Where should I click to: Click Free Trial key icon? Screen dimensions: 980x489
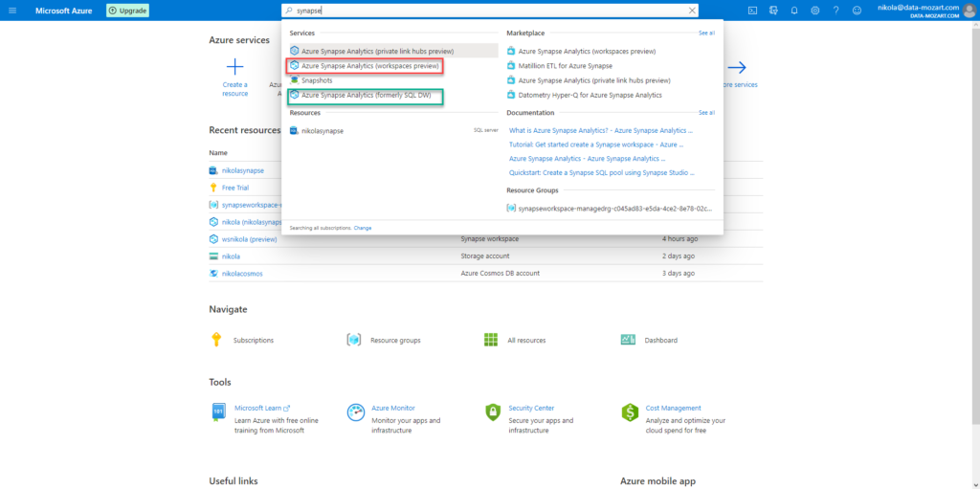(x=213, y=188)
